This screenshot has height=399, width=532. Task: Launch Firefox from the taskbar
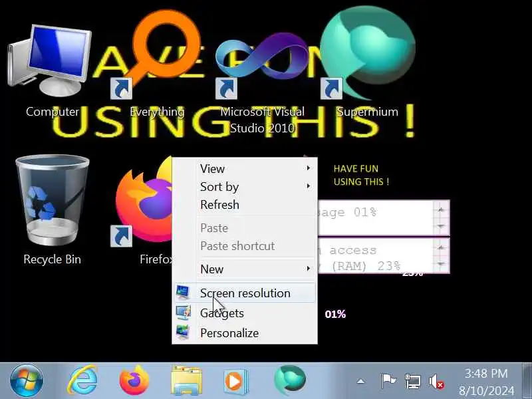click(134, 380)
